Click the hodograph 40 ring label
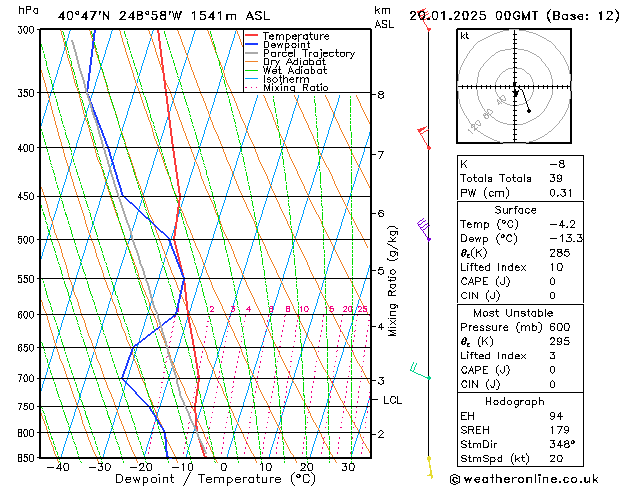Screen dimensions: 629x486 point(501,100)
